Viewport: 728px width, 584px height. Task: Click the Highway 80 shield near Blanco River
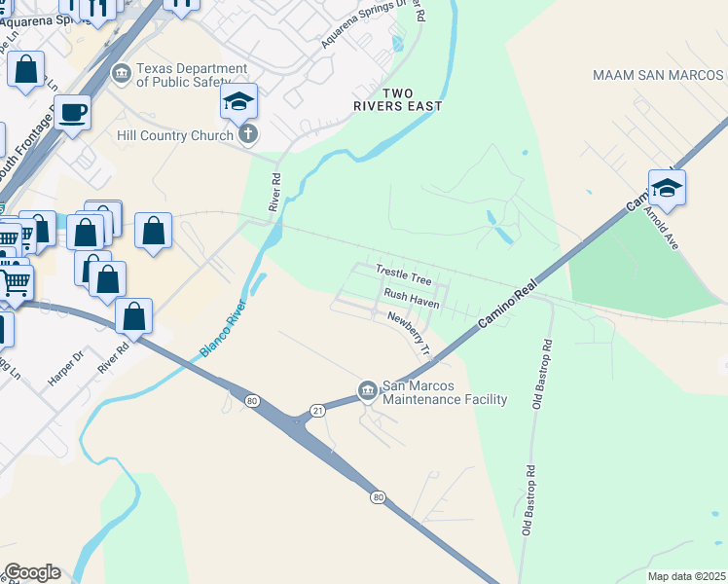coord(252,401)
